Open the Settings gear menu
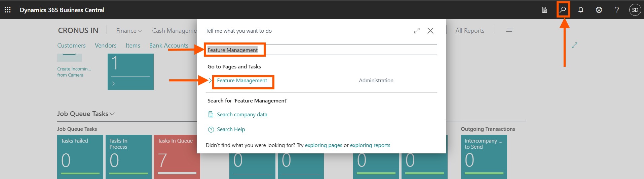This screenshot has height=179, width=644. click(599, 10)
